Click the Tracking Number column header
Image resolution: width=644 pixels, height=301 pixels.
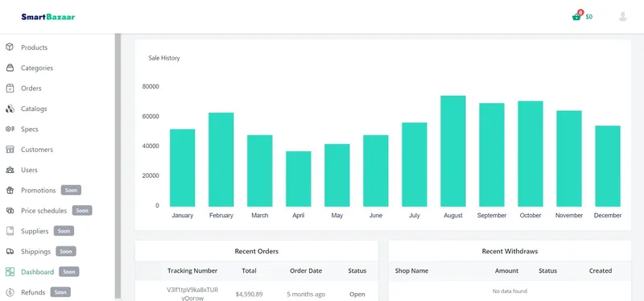pyautogui.click(x=192, y=270)
